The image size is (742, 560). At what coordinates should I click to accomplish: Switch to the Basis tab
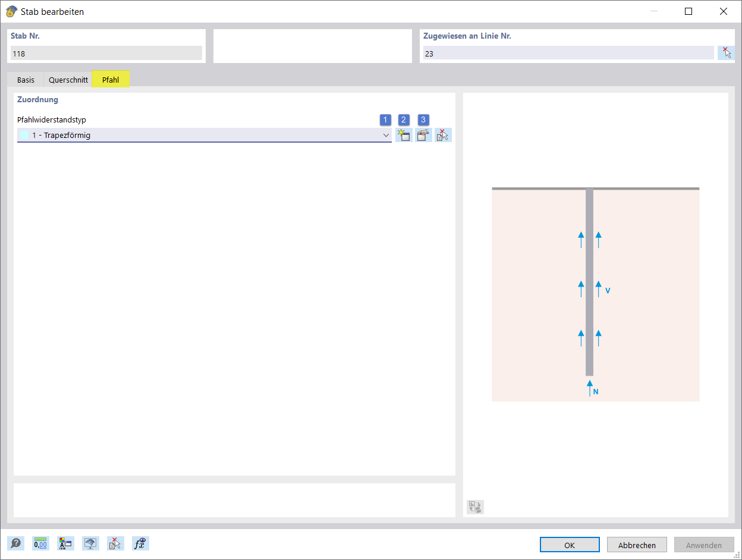coord(24,78)
